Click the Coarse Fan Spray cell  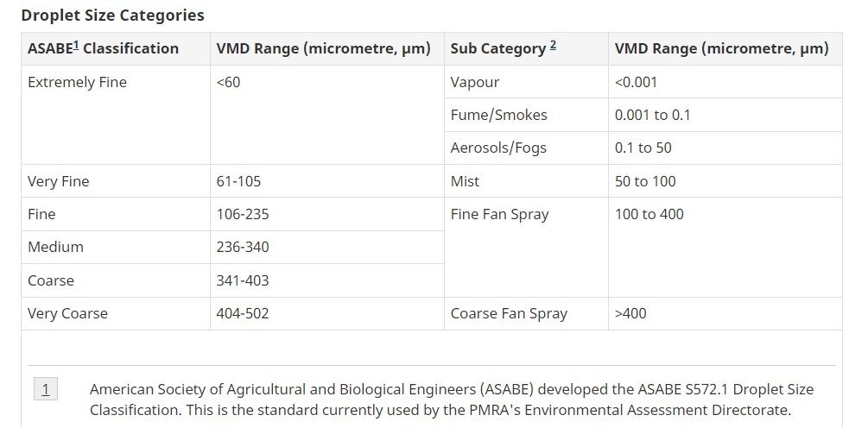[x=526, y=313]
